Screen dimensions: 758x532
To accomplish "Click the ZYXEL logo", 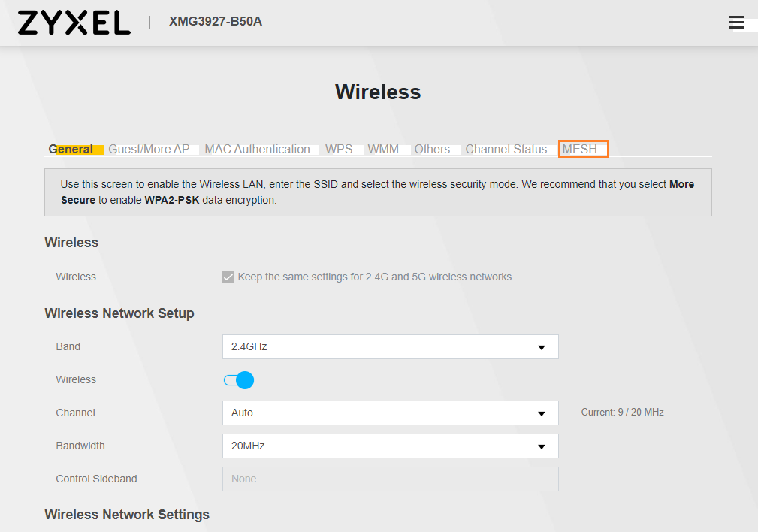I will click(74, 23).
